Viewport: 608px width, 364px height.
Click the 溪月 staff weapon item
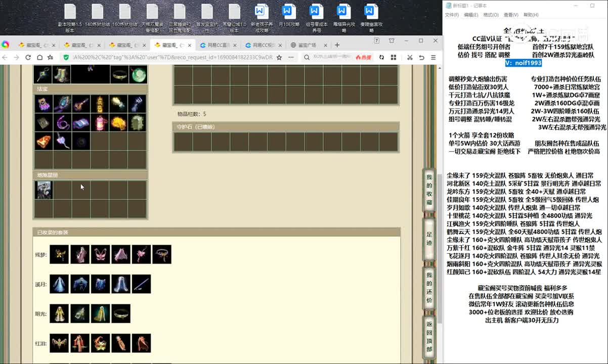(x=141, y=284)
